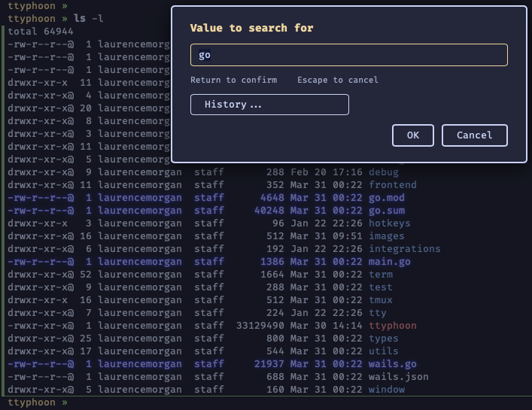Screen dimensions: 532x410
Task: Click the red ttyphoon executable name
Action: (393, 326)
